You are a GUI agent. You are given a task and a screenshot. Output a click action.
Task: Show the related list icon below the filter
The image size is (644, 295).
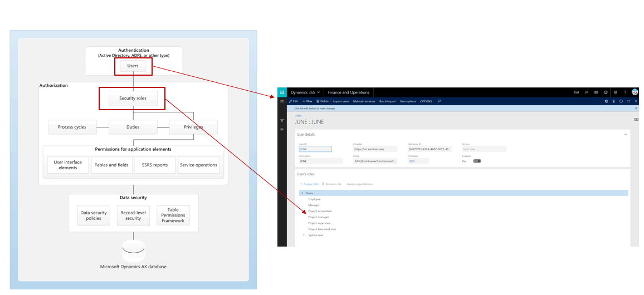(282, 130)
